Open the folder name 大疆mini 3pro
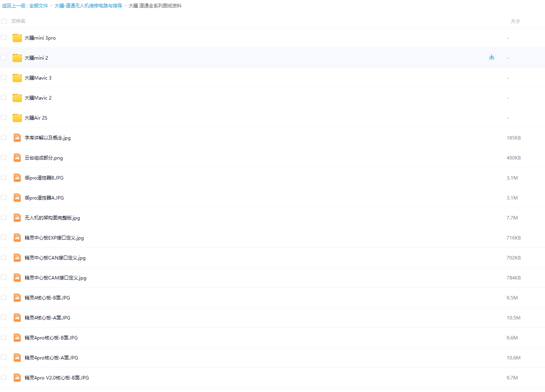 [40, 38]
